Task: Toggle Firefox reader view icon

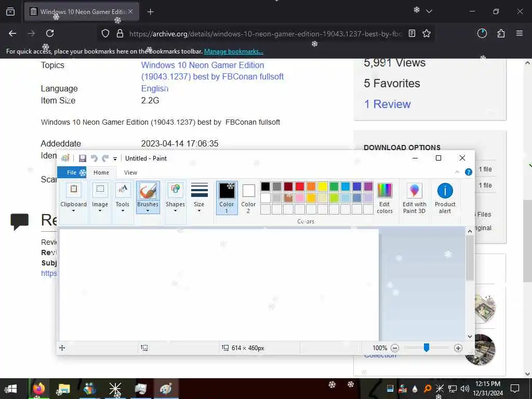Action: [x=412, y=33]
